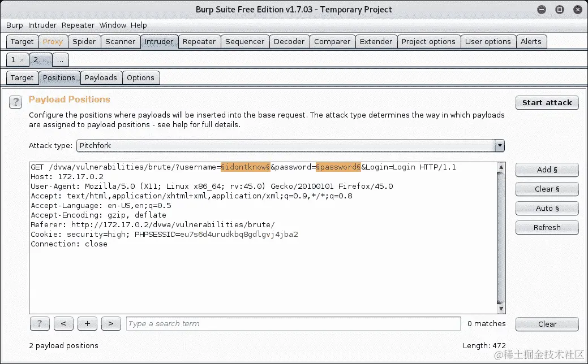Switch to the top-level Target tab

pos(22,42)
